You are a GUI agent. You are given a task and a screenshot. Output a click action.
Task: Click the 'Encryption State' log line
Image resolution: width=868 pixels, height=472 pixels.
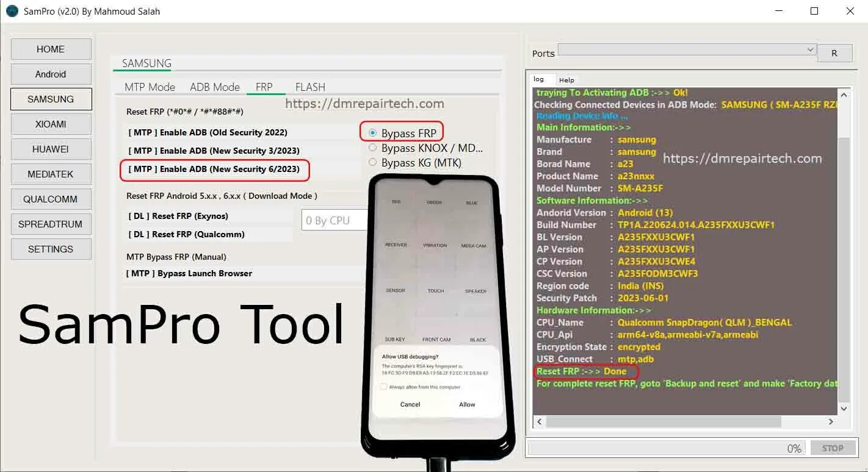coord(598,347)
